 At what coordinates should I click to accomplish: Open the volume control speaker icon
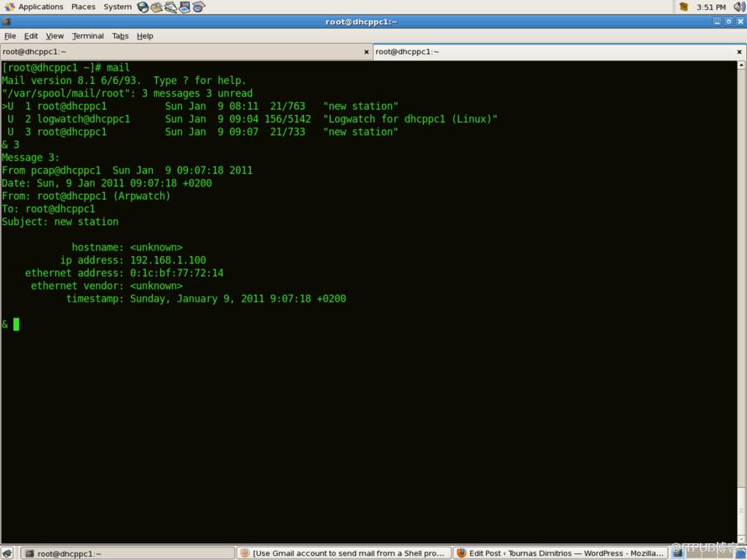coord(739,7)
